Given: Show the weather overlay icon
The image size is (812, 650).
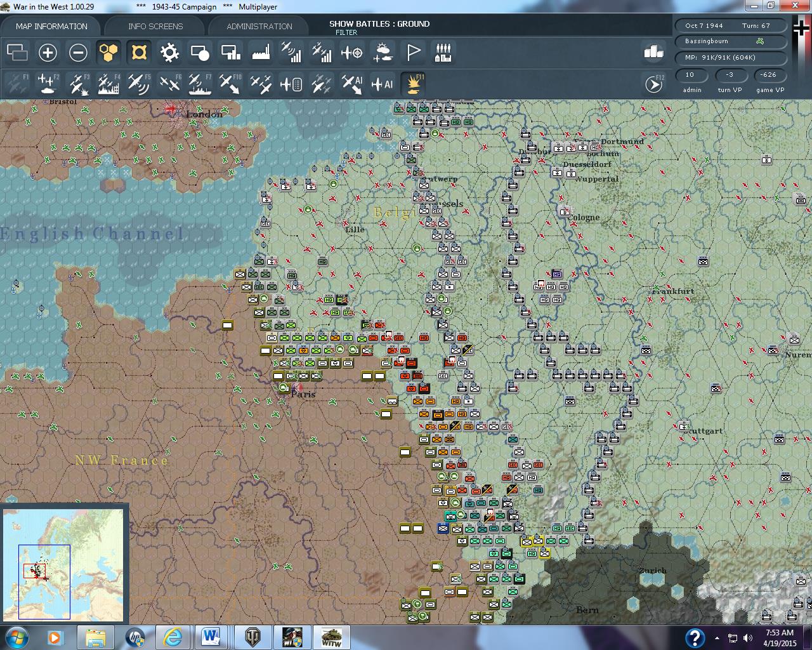Looking at the screenshot, I should click(383, 53).
